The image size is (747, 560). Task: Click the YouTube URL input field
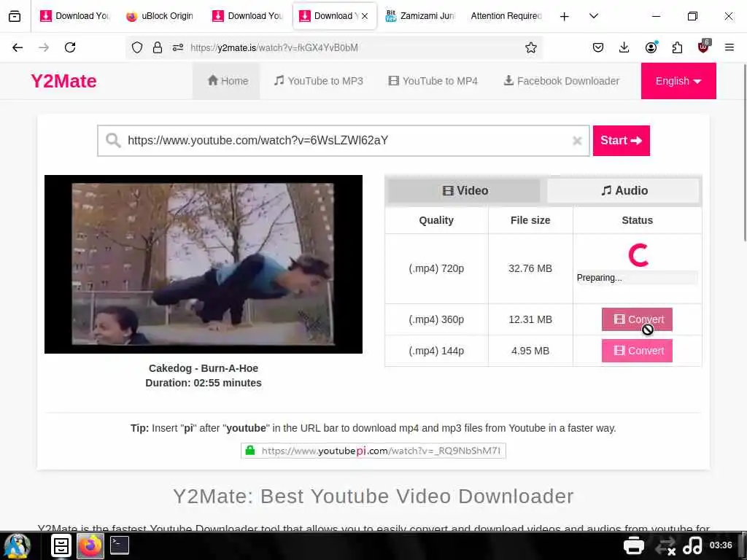[x=343, y=141]
